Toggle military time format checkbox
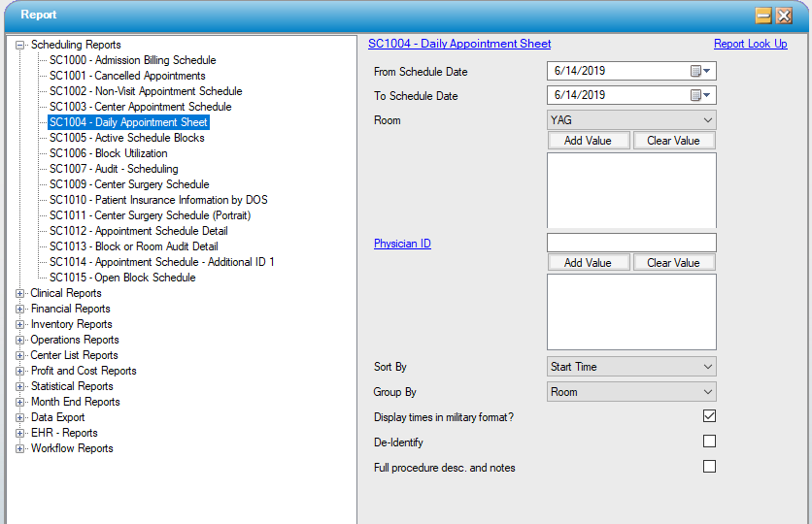The image size is (812, 524). (709, 416)
